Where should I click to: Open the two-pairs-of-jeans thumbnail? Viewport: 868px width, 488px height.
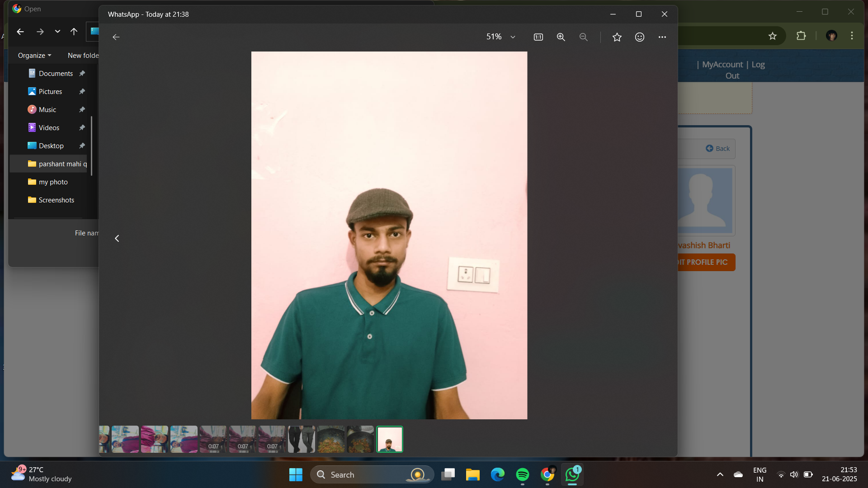(302, 439)
